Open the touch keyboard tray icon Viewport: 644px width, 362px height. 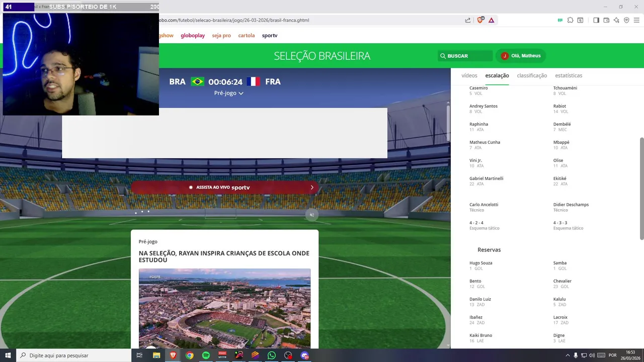(601, 355)
